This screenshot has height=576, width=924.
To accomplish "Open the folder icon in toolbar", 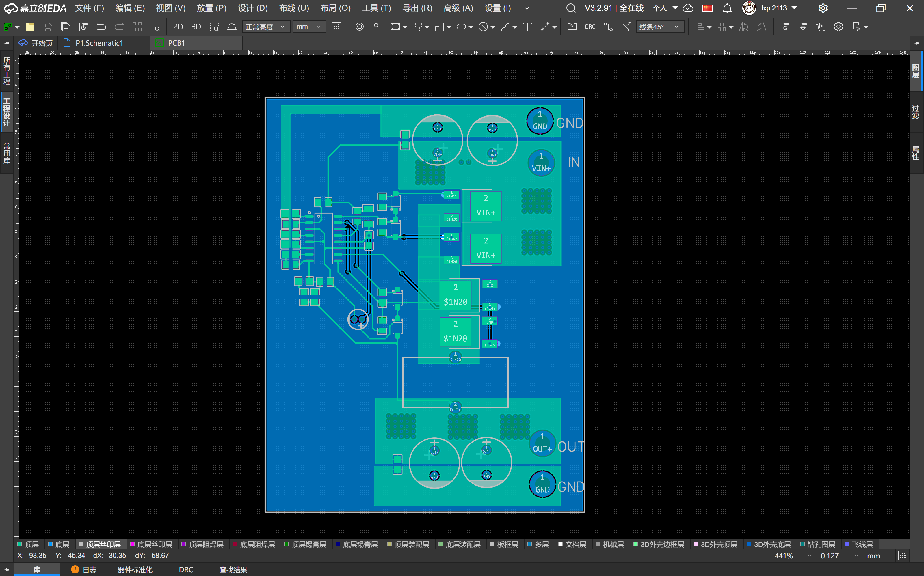I will 30,27.
